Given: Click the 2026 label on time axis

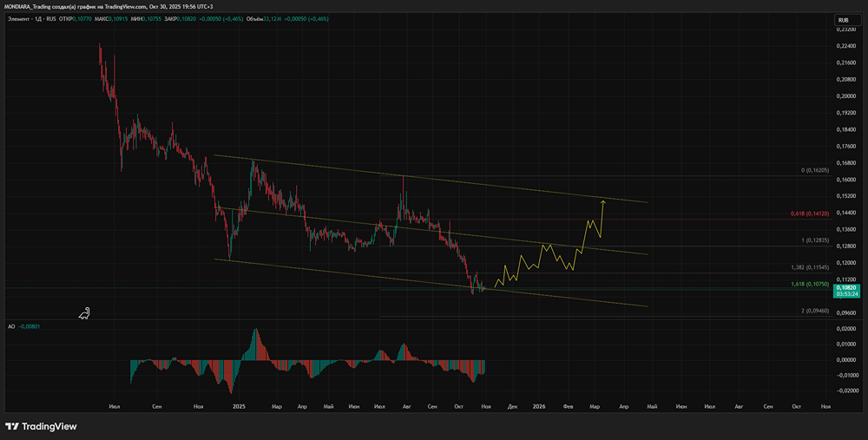Looking at the screenshot, I should [539, 406].
